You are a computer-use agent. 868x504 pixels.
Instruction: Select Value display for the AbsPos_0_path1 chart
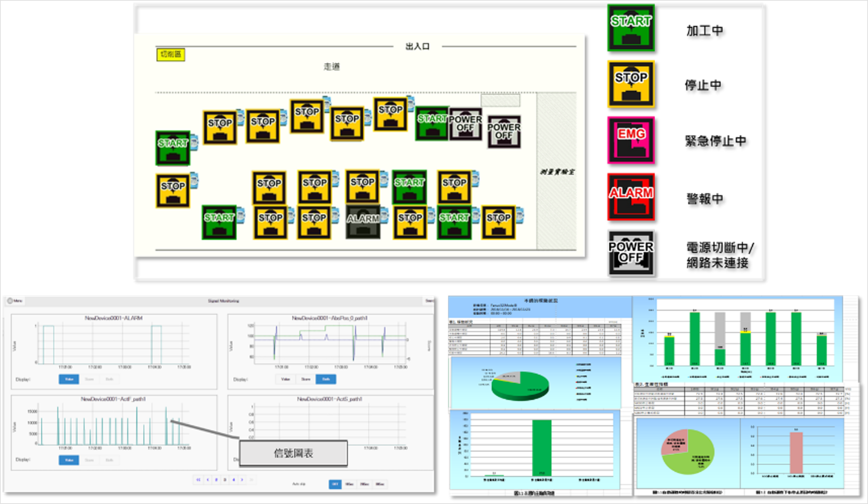(x=285, y=379)
